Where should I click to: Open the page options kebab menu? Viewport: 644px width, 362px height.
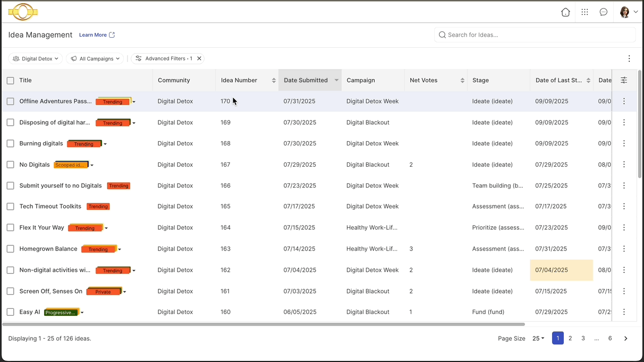click(x=629, y=58)
